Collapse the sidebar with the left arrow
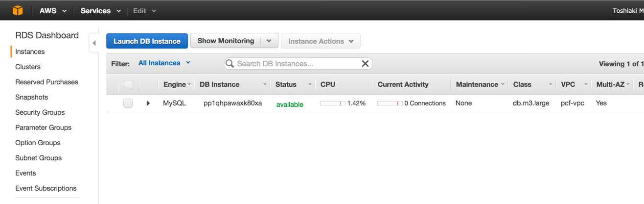Image resolution: width=644 pixels, height=204 pixels. click(94, 43)
